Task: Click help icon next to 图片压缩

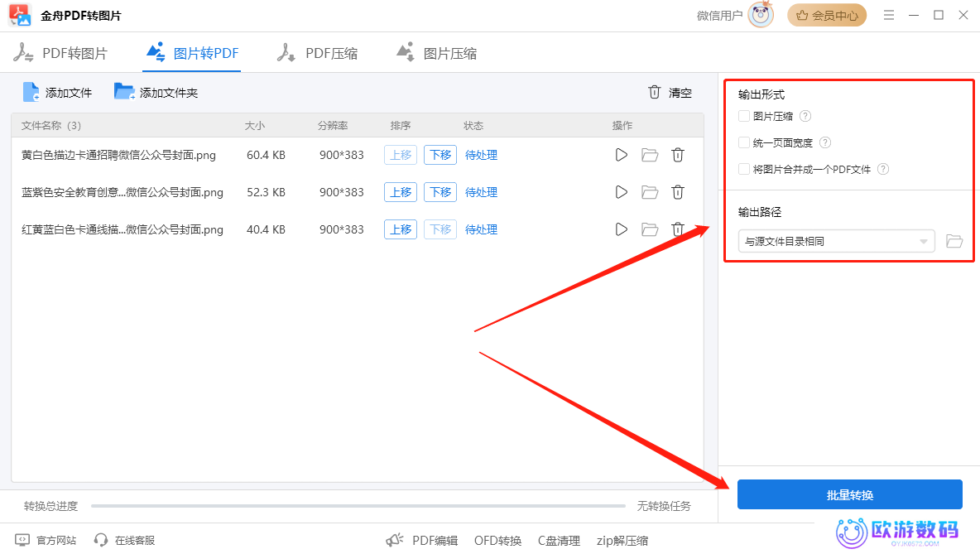Action: coord(805,116)
